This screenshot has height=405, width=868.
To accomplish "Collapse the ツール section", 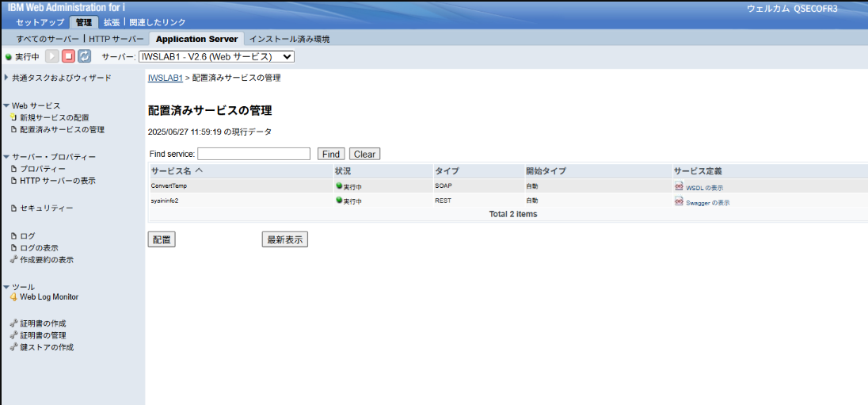I will click(6, 287).
